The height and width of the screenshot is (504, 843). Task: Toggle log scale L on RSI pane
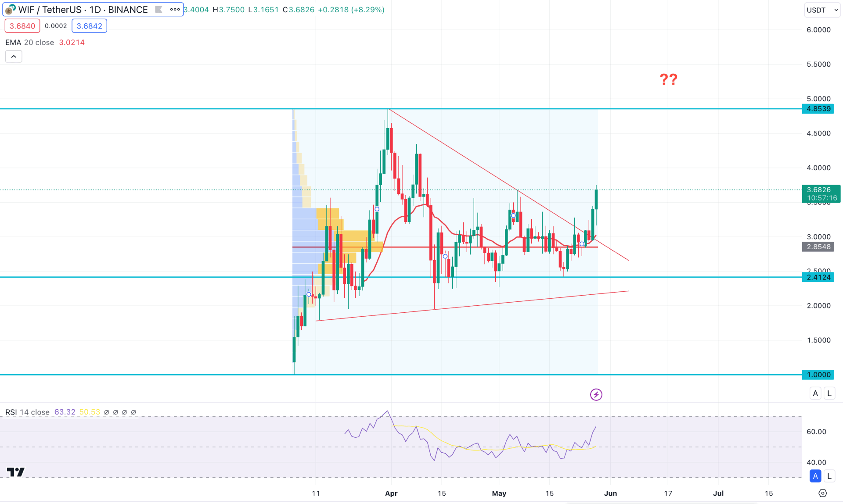(829, 476)
